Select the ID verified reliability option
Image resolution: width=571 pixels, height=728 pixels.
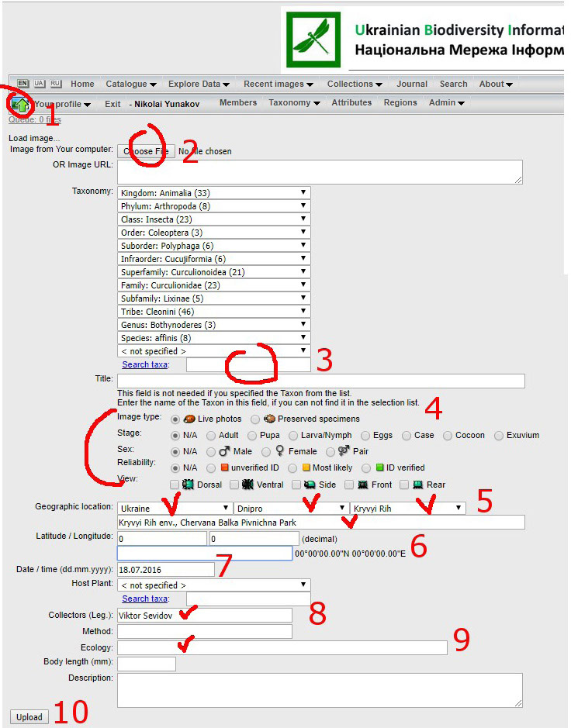(367, 468)
